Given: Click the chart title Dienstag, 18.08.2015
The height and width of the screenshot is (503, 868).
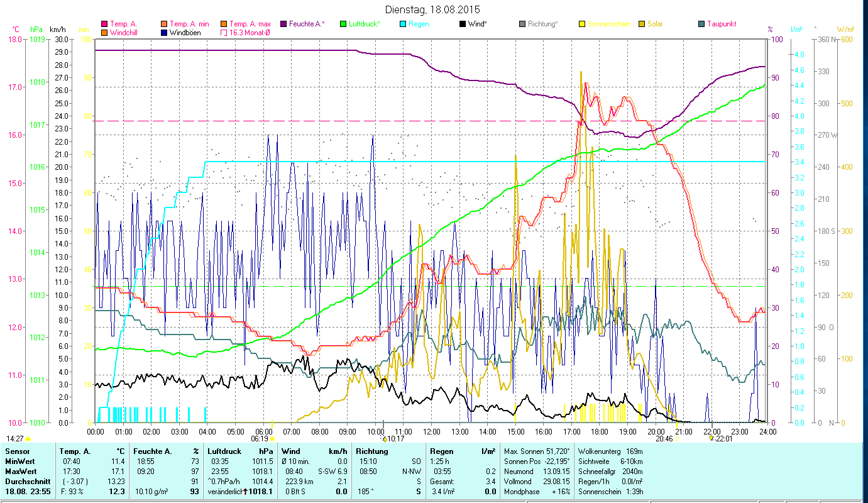Looking at the screenshot, I should click(432, 10).
